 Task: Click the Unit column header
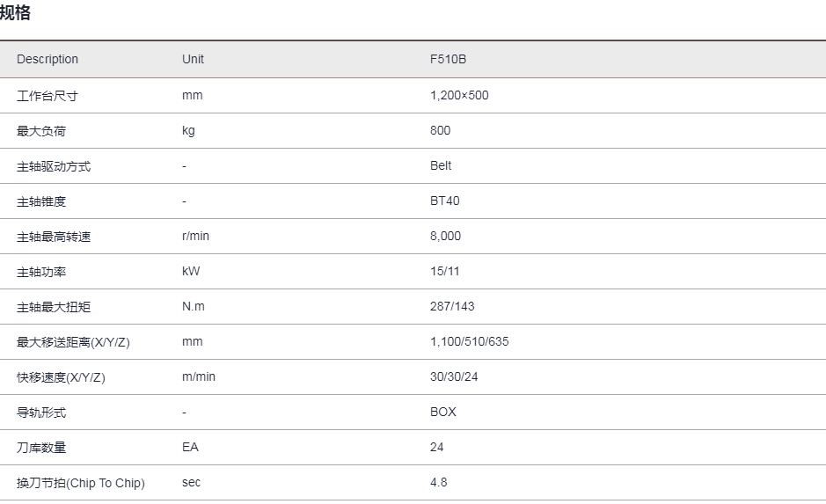(x=193, y=59)
